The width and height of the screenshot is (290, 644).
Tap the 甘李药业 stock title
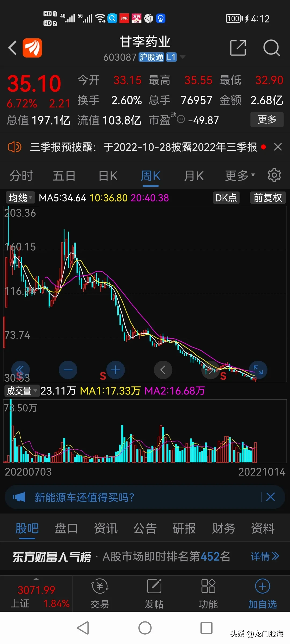pyautogui.click(x=145, y=42)
